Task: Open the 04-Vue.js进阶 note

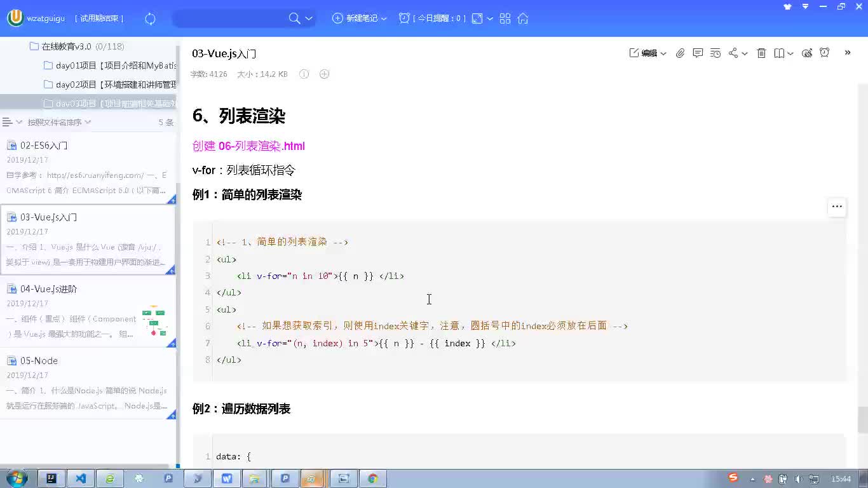Action: point(88,311)
